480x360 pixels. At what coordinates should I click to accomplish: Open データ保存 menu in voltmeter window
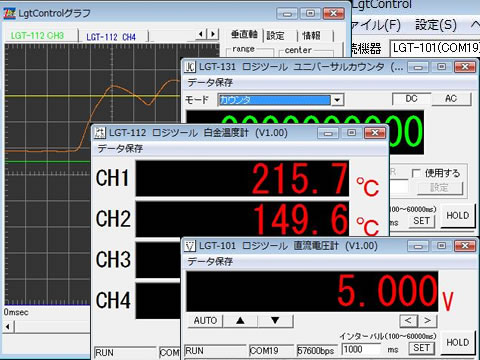(210, 261)
